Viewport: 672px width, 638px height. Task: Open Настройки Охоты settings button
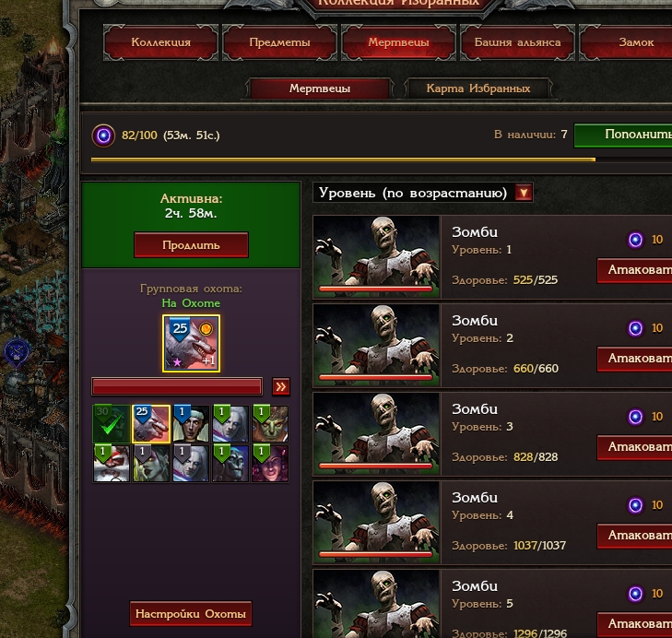pyautogui.click(x=191, y=613)
